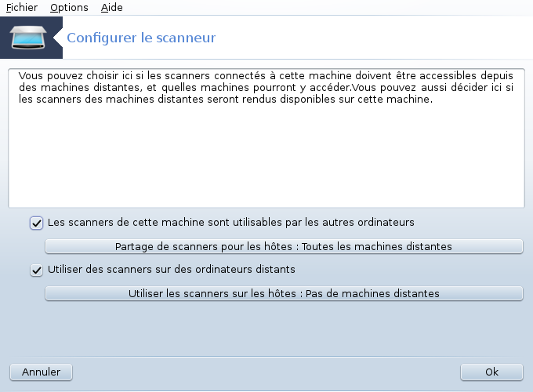This screenshot has height=392, width=533.
Task: Click the white header area right of title
Action: click(x=374, y=38)
